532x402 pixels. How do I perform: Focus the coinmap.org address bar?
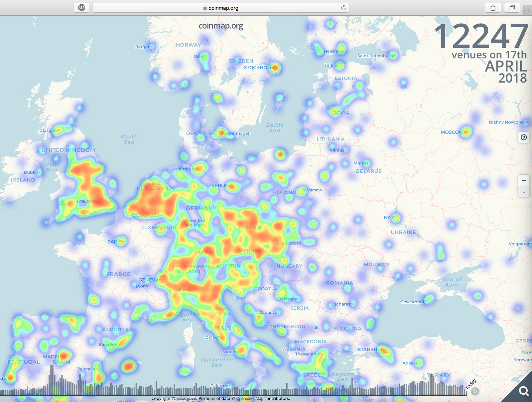(221, 8)
